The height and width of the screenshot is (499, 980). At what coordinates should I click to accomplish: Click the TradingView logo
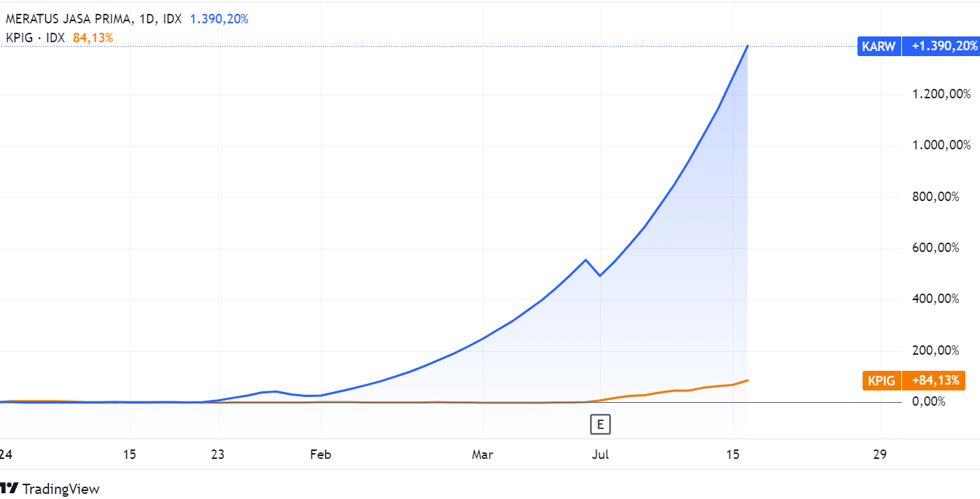click(50, 489)
